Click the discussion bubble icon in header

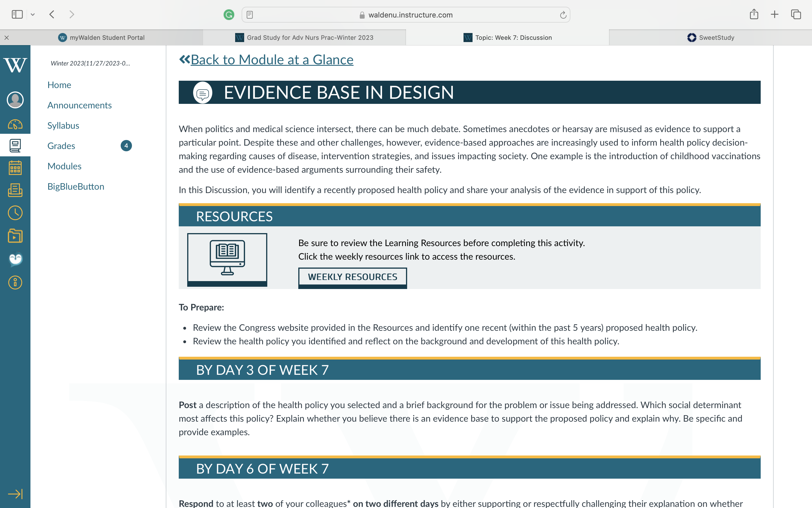pyautogui.click(x=203, y=93)
